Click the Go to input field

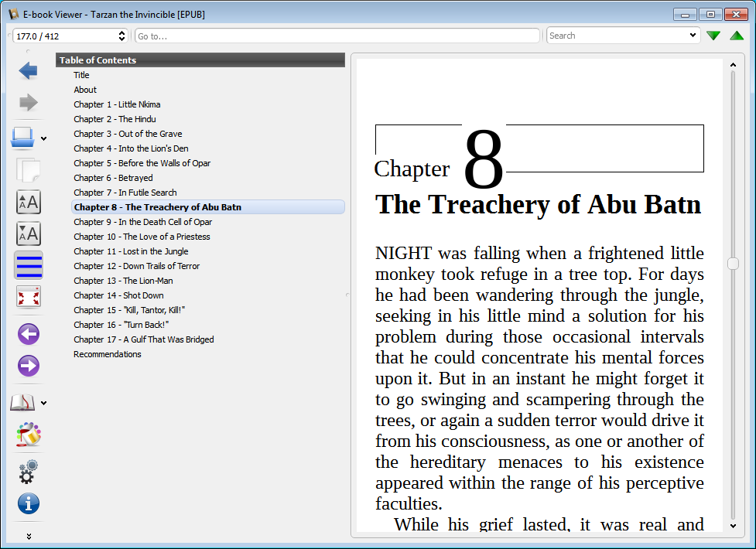pyautogui.click(x=337, y=36)
